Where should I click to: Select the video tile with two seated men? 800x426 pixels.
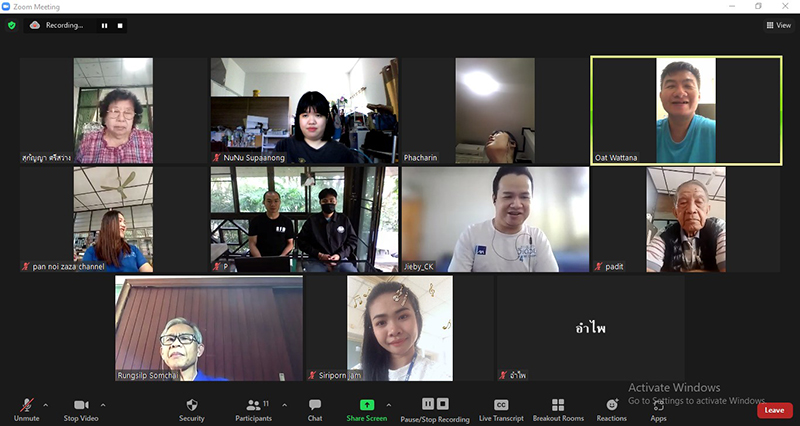pyautogui.click(x=305, y=219)
